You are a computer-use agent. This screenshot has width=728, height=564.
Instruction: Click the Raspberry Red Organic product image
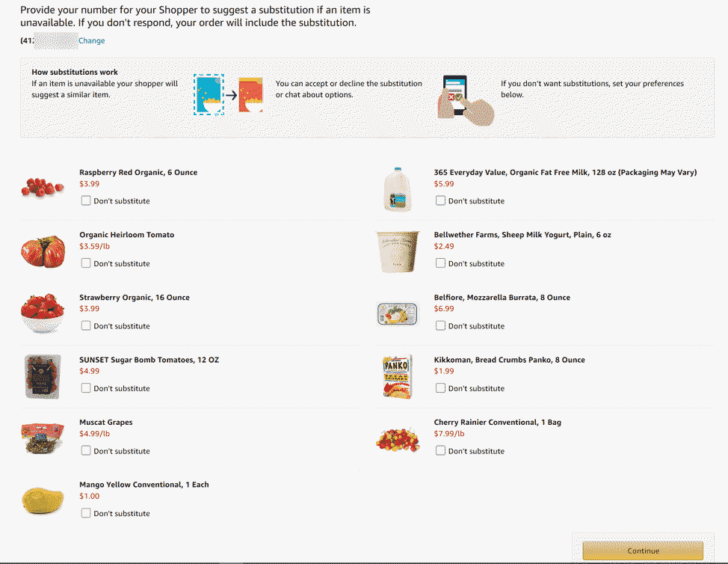pyautogui.click(x=43, y=186)
